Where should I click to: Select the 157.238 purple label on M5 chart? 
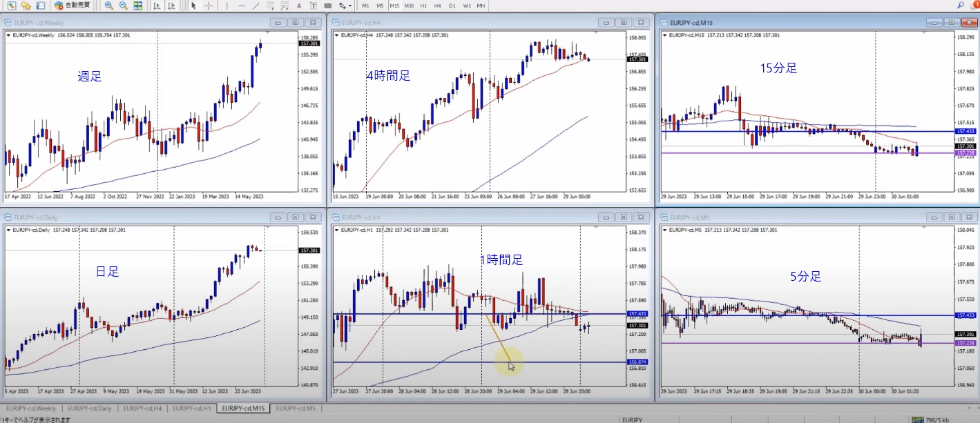(x=965, y=343)
